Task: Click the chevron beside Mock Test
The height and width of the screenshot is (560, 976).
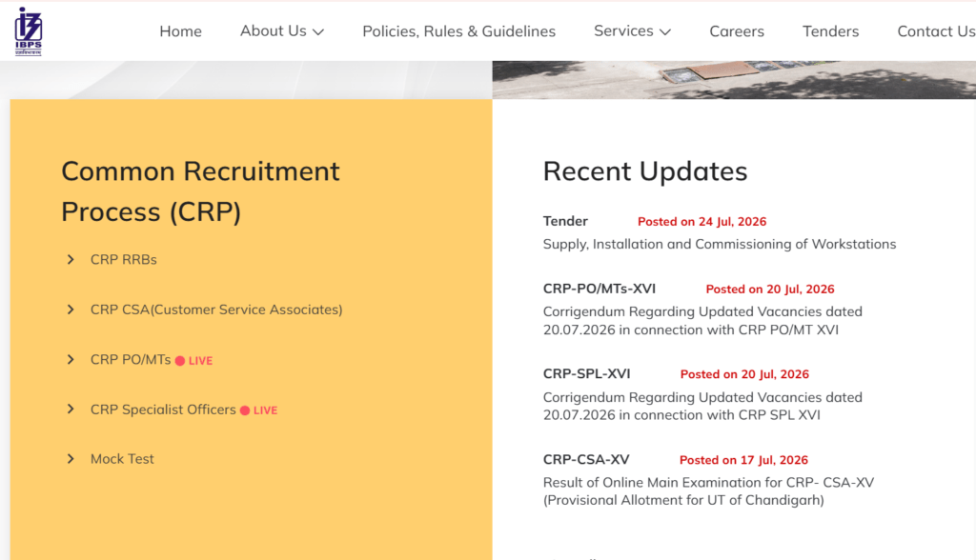Action: pos(71,459)
